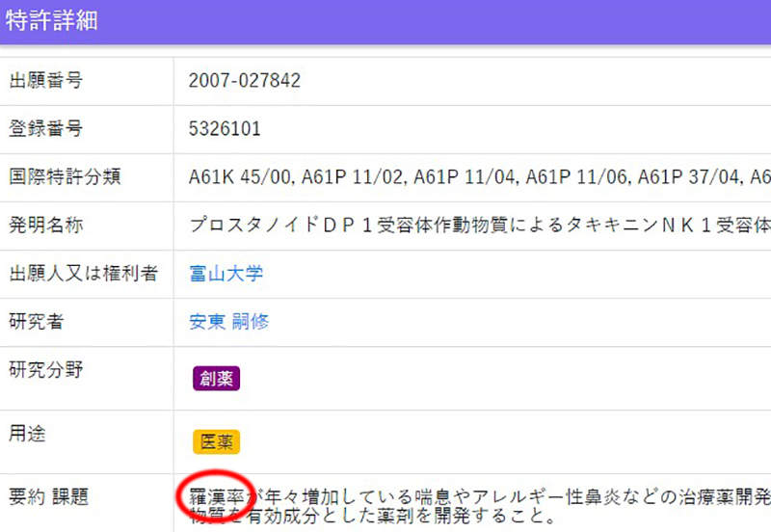Click registration number value 5326101
The image size is (771, 532).
tap(225, 129)
